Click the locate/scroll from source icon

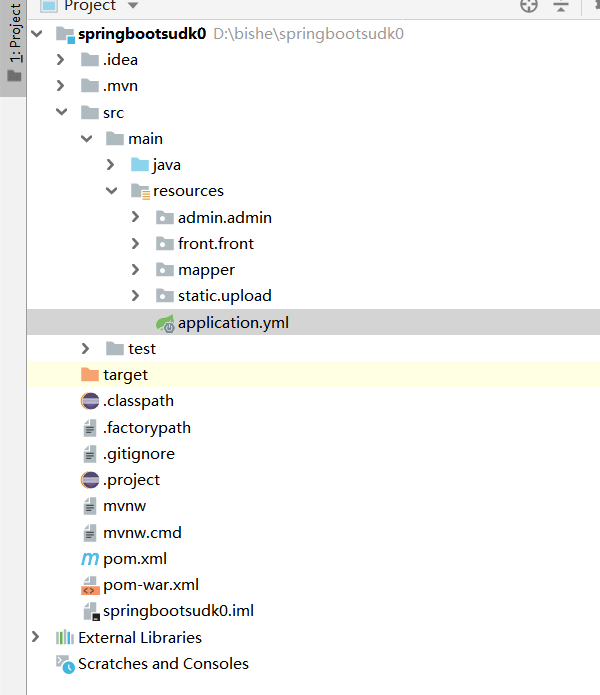[529, 6]
